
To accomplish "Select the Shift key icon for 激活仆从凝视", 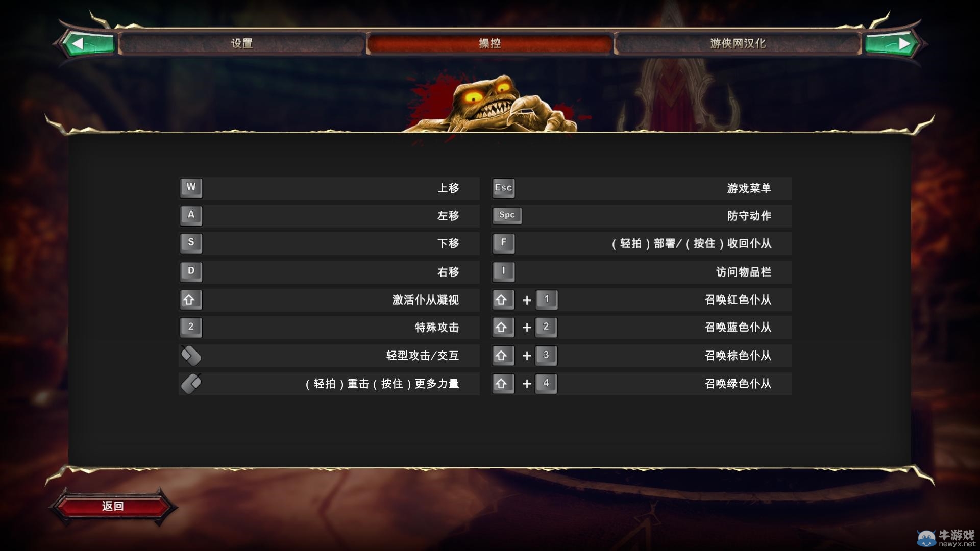I will [x=191, y=300].
